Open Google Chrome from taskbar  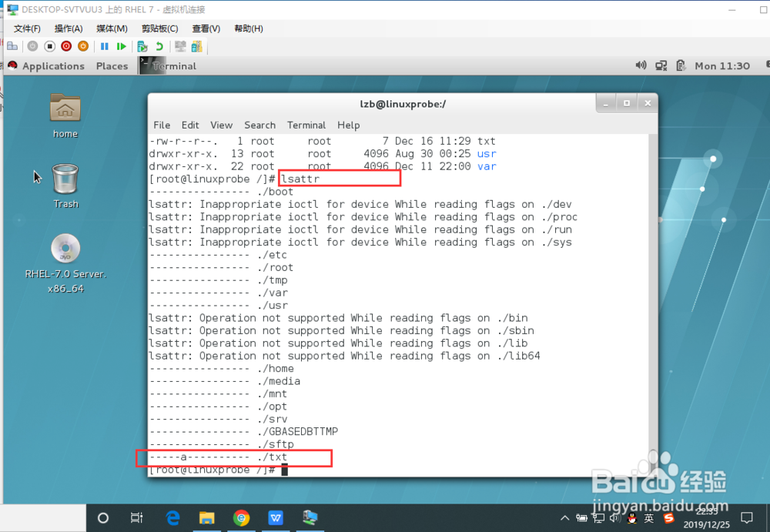click(x=241, y=517)
